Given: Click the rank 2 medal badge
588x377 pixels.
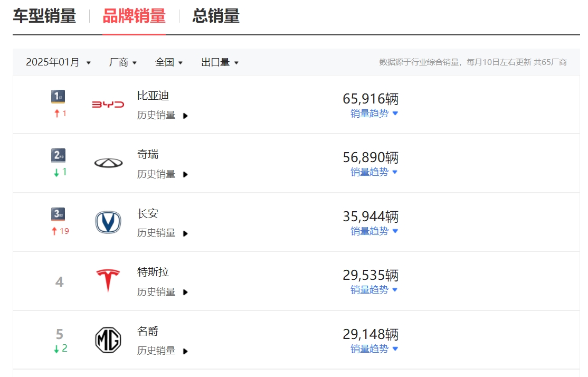Looking at the screenshot, I should pyautogui.click(x=58, y=155).
